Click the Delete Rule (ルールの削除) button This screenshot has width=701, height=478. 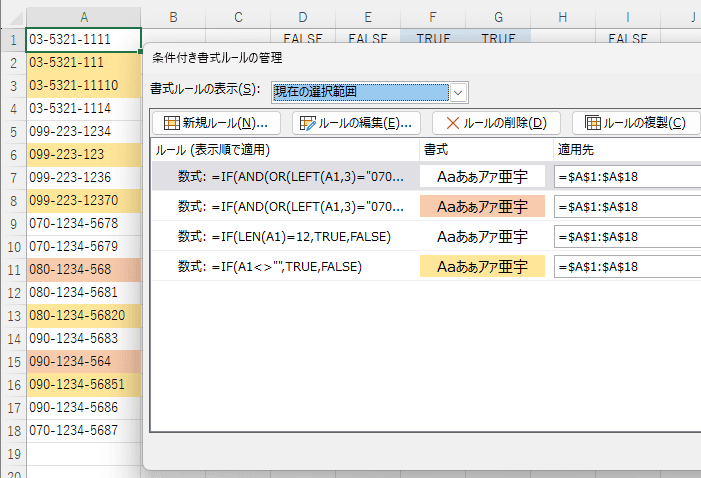(x=496, y=123)
